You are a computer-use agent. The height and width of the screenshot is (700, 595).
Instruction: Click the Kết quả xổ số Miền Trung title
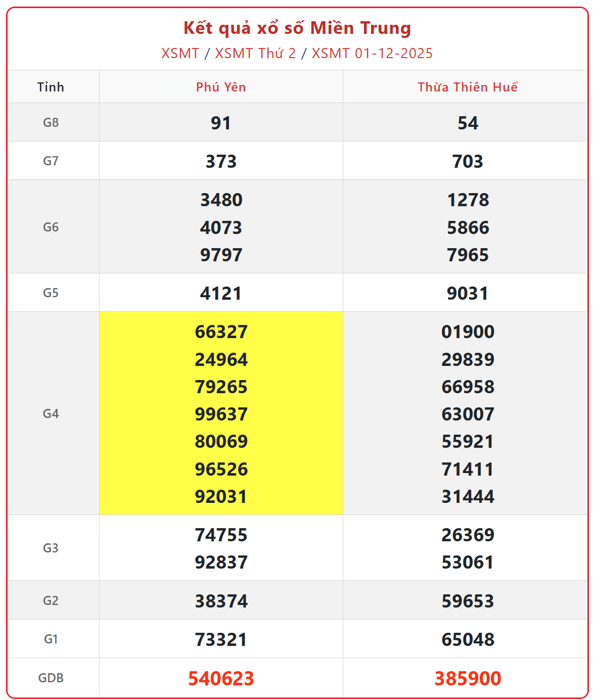pyautogui.click(x=297, y=28)
